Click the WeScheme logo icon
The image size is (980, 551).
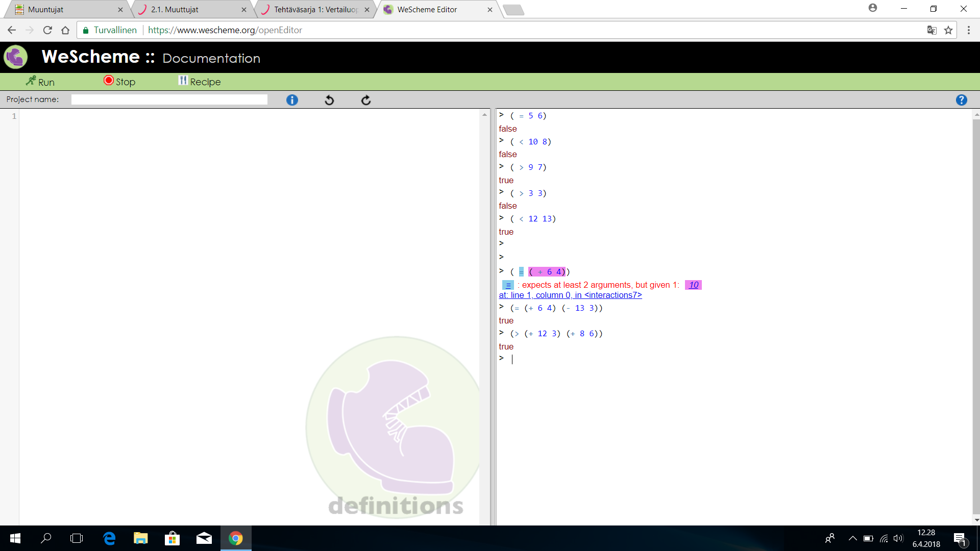(x=16, y=57)
